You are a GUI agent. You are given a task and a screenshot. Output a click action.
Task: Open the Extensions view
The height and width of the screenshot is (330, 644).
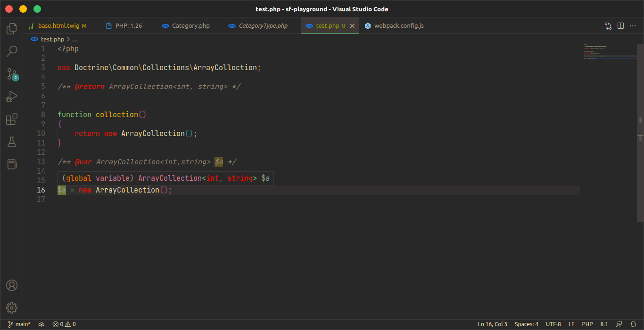(12, 119)
